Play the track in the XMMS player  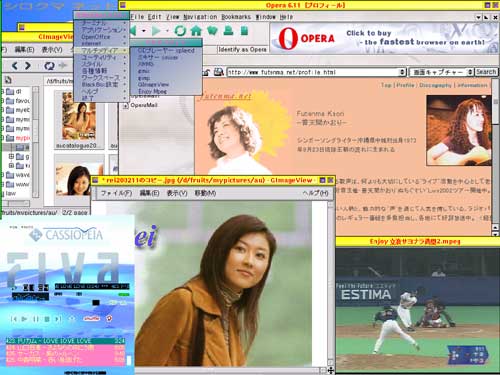[x=24, y=319]
